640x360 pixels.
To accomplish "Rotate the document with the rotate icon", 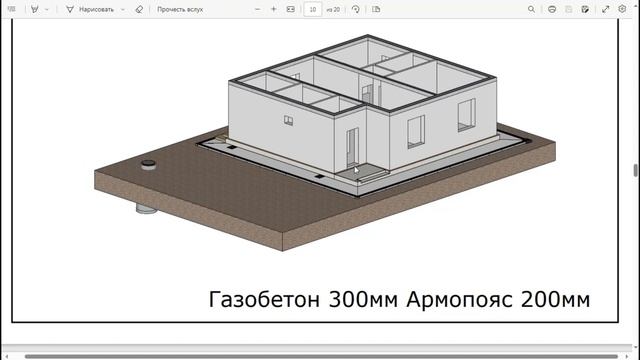I will [x=356, y=9].
